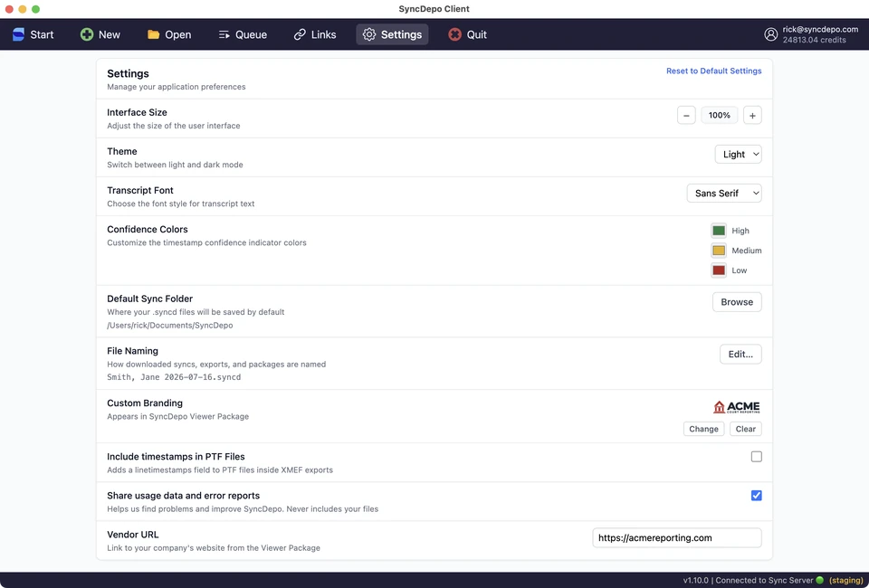Click the Links chain icon

(300, 34)
